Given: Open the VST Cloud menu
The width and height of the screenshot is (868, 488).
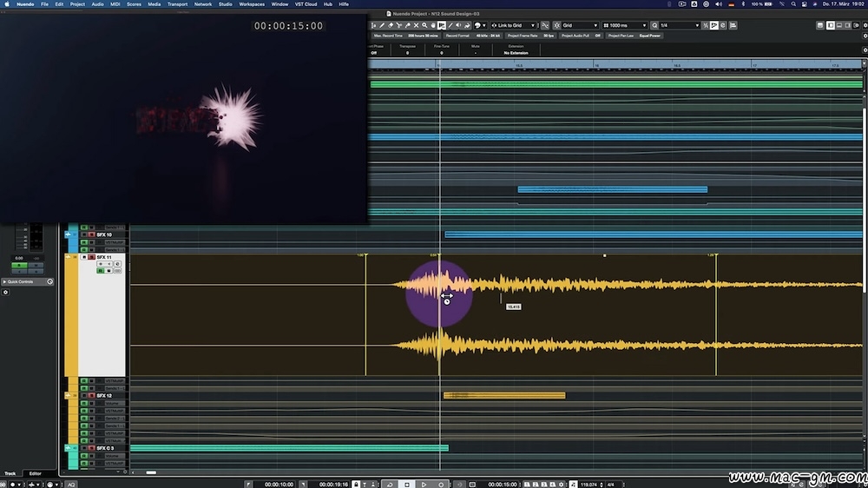Looking at the screenshot, I should pyautogui.click(x=306, y=3).
